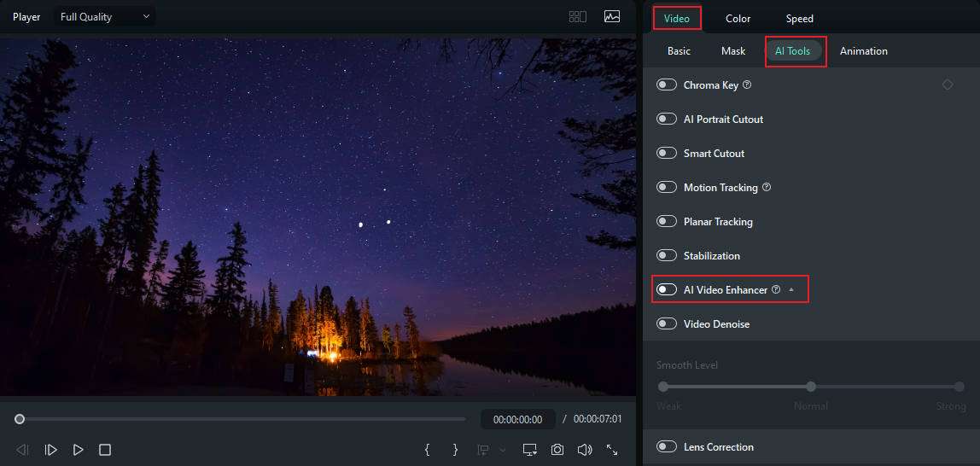The height and width of the screenshot is (466, 980).
Task: Click AI Video Enhancer help icon
Action: click(x=776, y=290)
